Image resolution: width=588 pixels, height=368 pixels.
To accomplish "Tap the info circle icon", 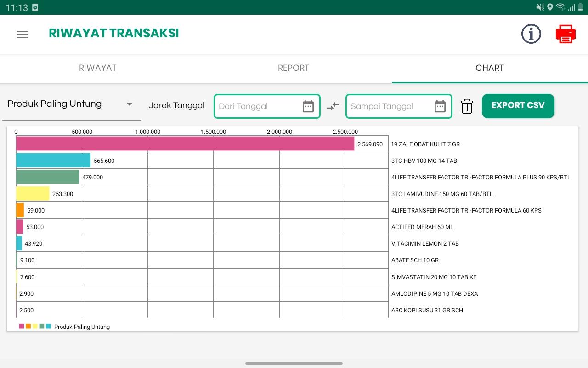I will coord(531,34).
